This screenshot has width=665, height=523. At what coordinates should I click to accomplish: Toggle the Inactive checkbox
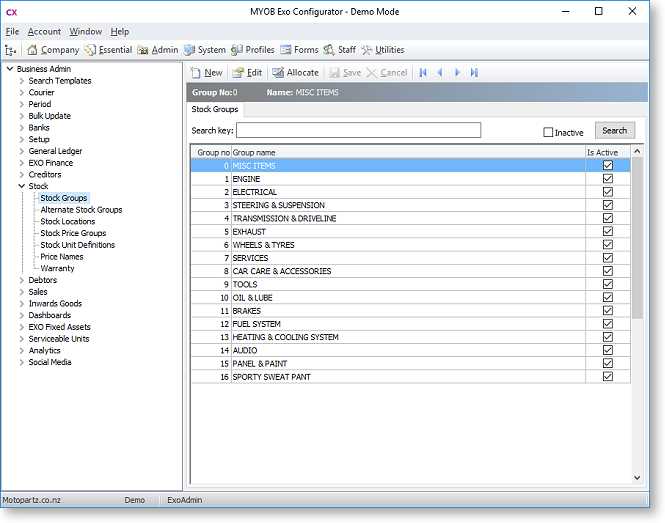548,132
